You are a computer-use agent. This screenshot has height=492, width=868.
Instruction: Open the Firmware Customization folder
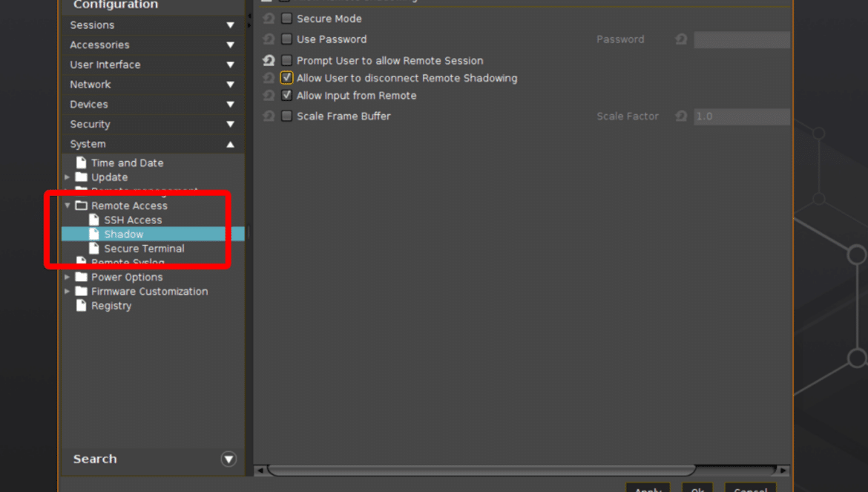[x=149, y=291]
